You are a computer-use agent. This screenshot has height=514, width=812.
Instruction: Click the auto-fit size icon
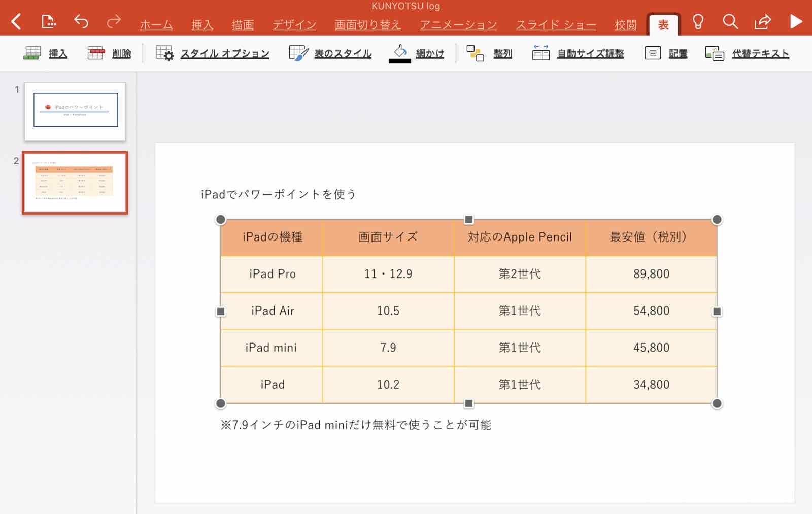click(x=541, y=52)
